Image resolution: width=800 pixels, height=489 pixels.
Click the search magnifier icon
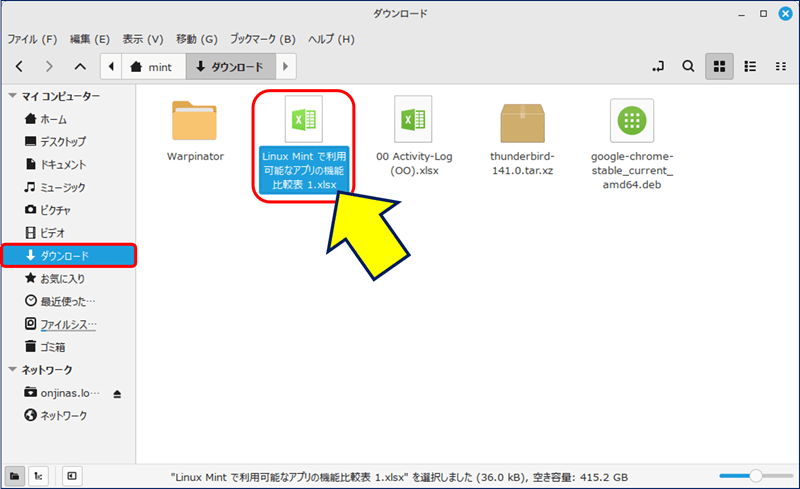point(688,67)
